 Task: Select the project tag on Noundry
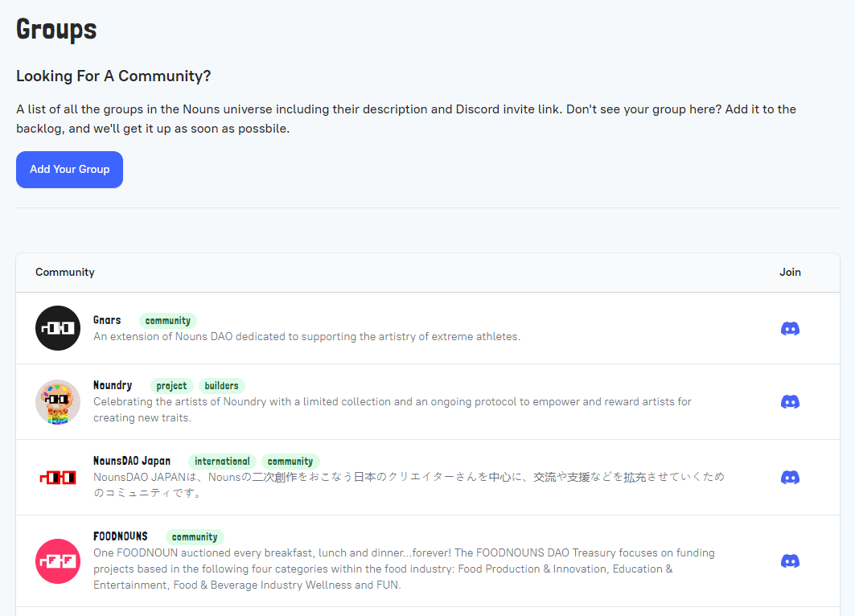click(x=172, y=386)
